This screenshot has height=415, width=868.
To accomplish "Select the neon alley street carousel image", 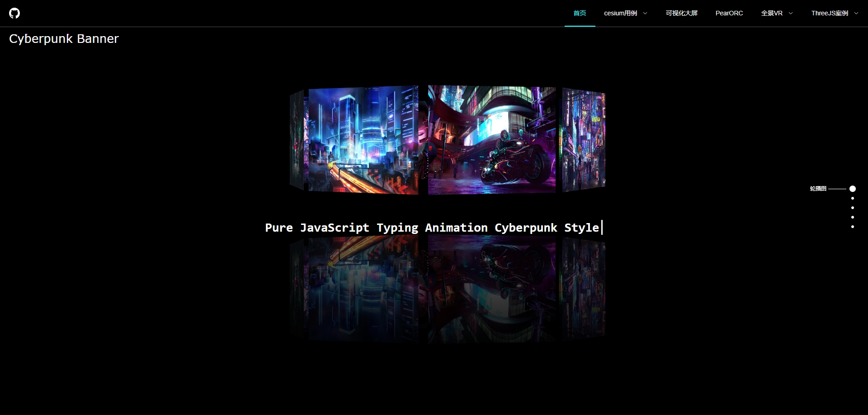I will 584,140.
